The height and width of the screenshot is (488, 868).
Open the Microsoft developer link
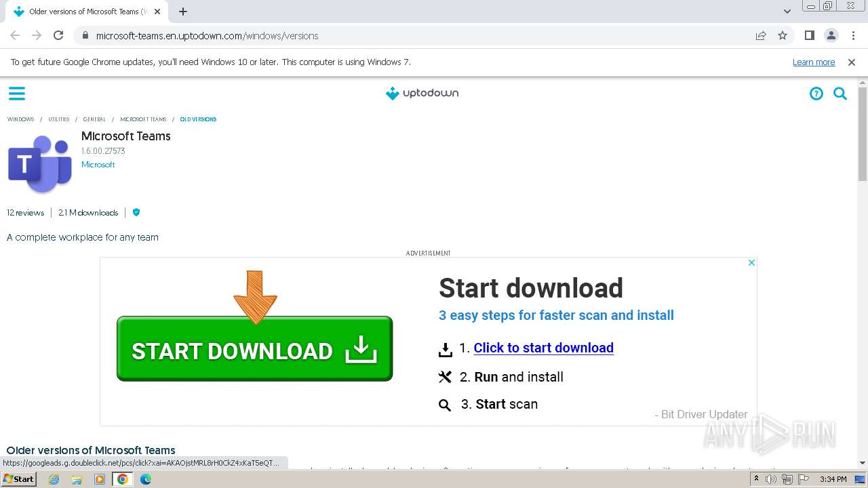pyautogui.click(x=98, y=165)
